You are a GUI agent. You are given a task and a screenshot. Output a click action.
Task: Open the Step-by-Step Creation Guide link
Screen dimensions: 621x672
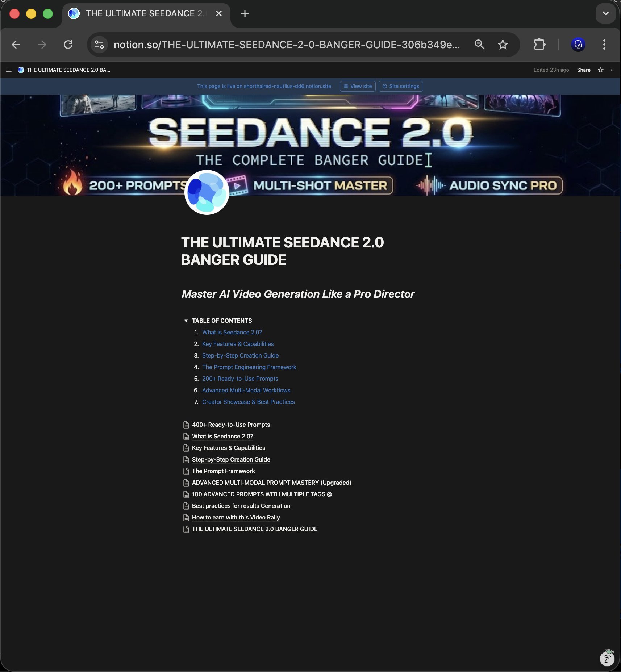240,355
